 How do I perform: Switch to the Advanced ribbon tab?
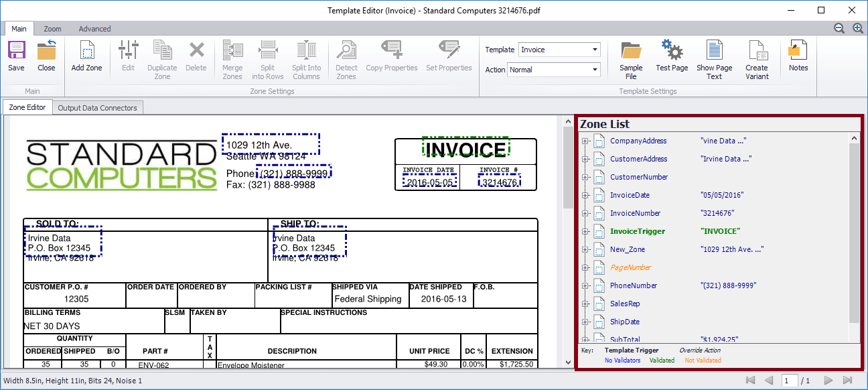click(95, 29)
